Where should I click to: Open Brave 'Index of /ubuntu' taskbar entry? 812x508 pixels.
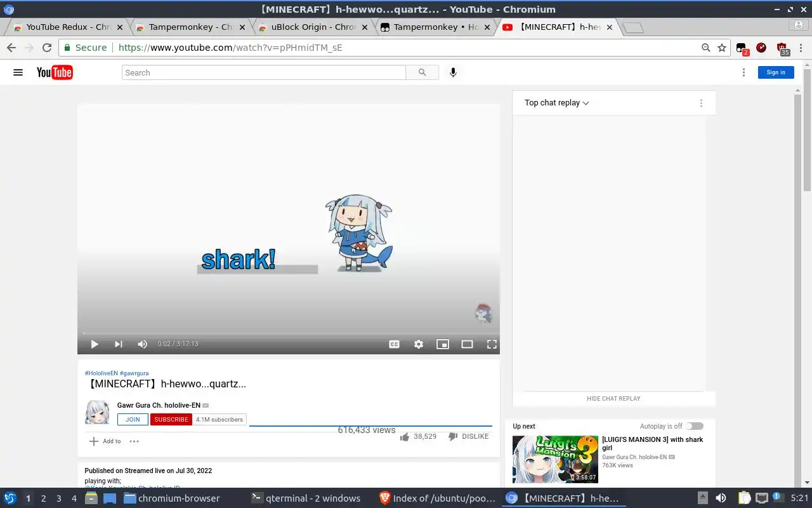point(436,498)
